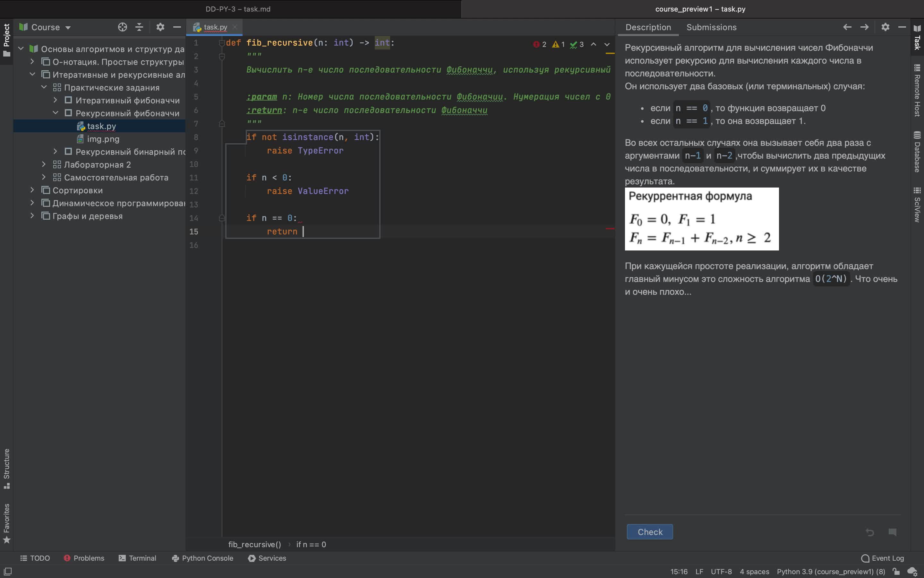This screenshot has width=924, height=578.
Task: Fold the fib_recursive function definition
Action: coord(222,43)
